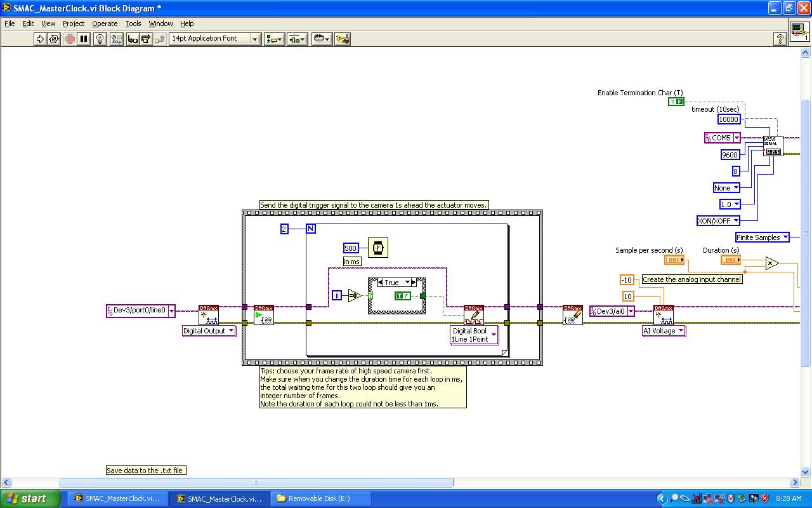Select the Multiply function node
The height and width of the screenshot is (508, 812).
point(771,263)
